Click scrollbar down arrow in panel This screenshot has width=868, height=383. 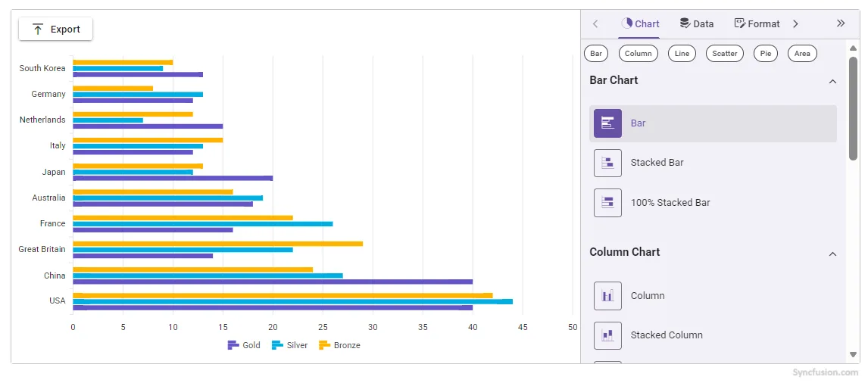(x=853, y=354)
